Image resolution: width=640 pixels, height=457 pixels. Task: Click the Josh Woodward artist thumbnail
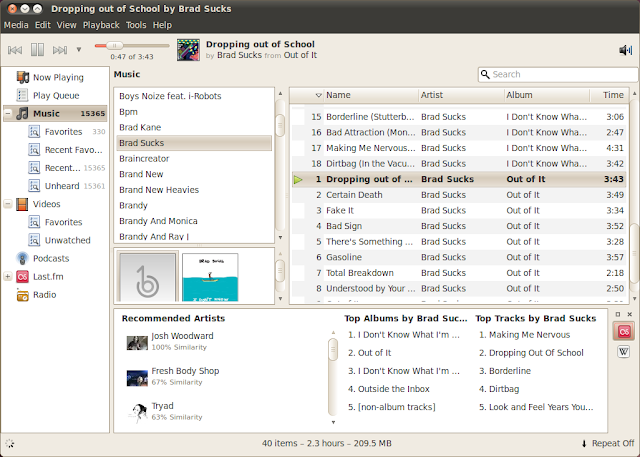coord(137,343)
